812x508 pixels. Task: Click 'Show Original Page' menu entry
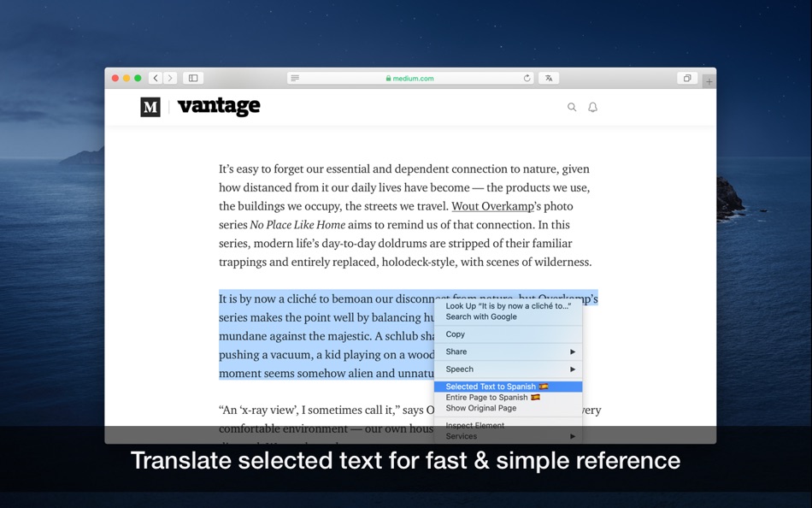point(481,408)
